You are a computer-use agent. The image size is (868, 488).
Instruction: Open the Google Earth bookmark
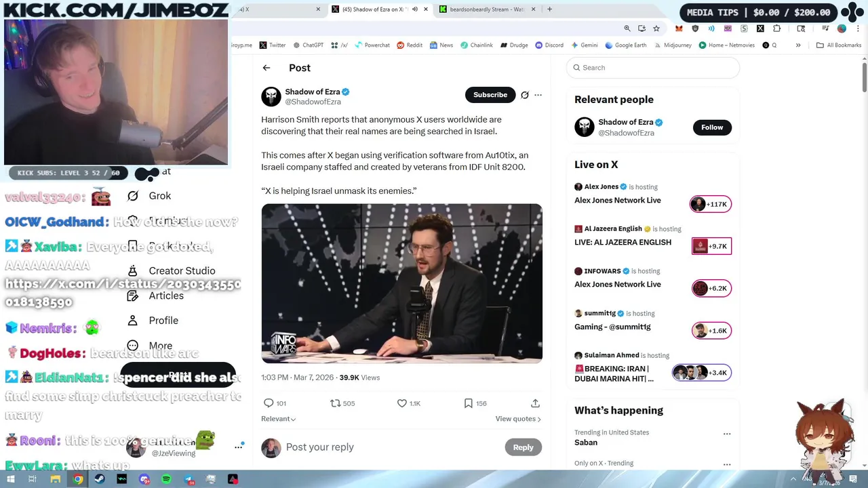(626, 45)
